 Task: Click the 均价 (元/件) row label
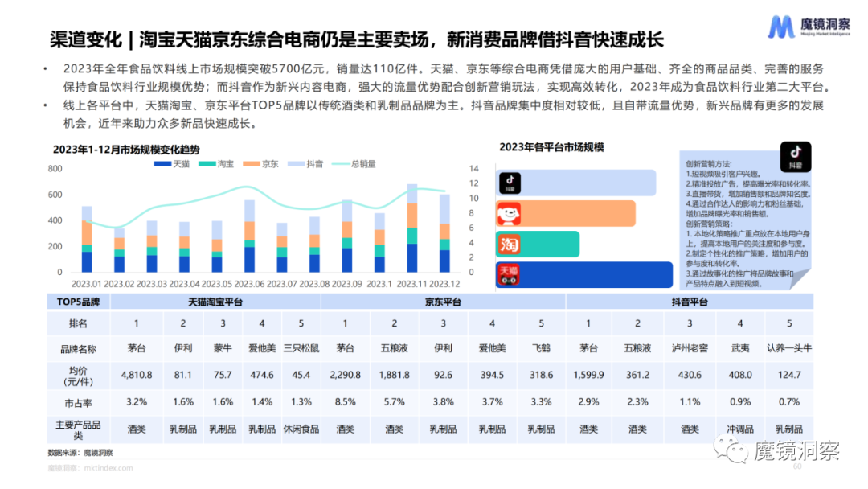(78, 376)
